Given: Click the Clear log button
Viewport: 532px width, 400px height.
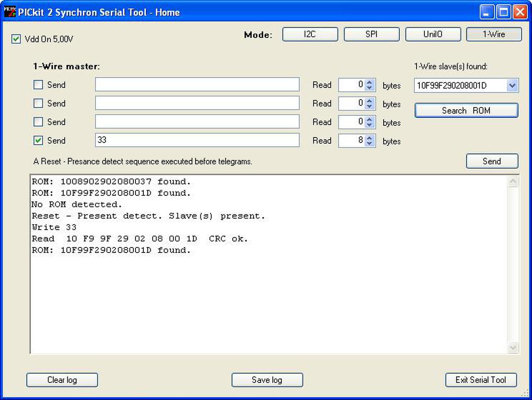Looking at the screenshot, I should [x=62, y=380].
